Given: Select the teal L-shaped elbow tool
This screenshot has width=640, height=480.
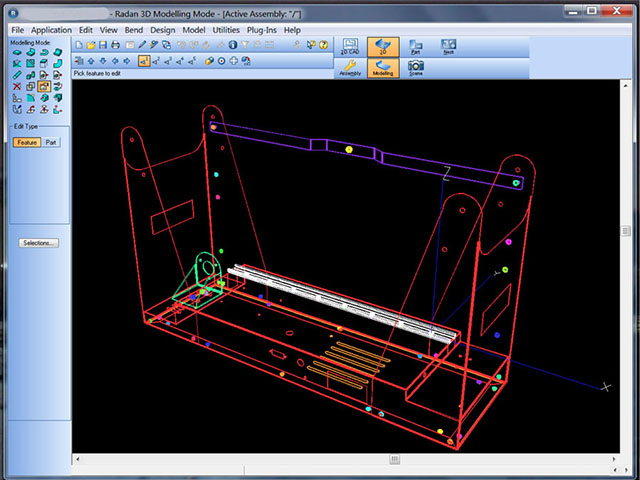Looking at the screenshot, I should click(58, 64).
